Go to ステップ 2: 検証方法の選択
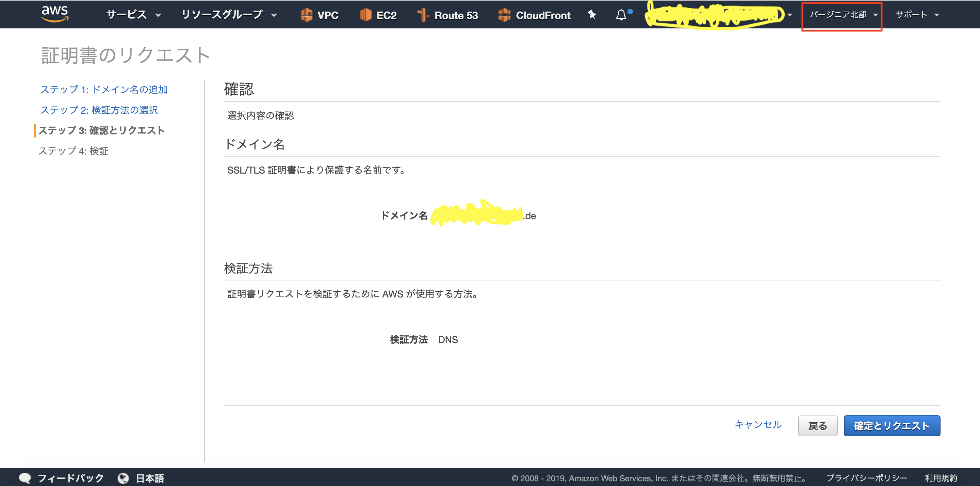The image size is (980, 486). point(99,110)
